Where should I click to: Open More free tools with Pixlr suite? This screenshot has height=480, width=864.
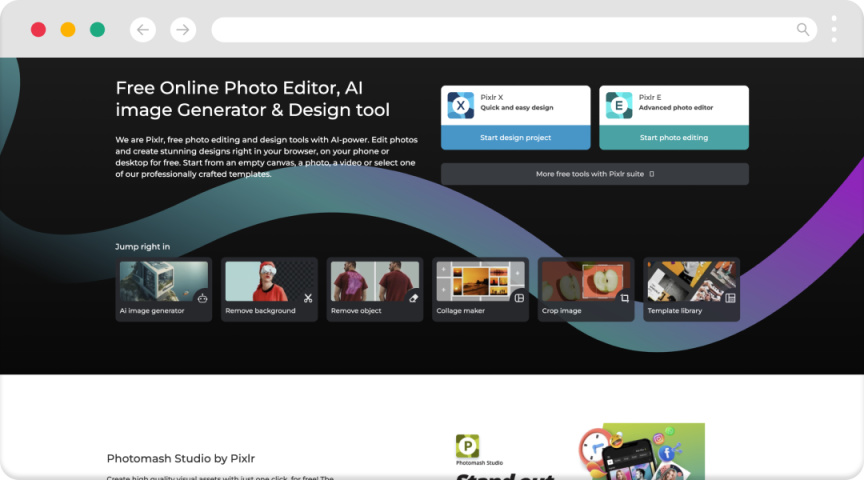pyautogui.click(x=595, y=174)
